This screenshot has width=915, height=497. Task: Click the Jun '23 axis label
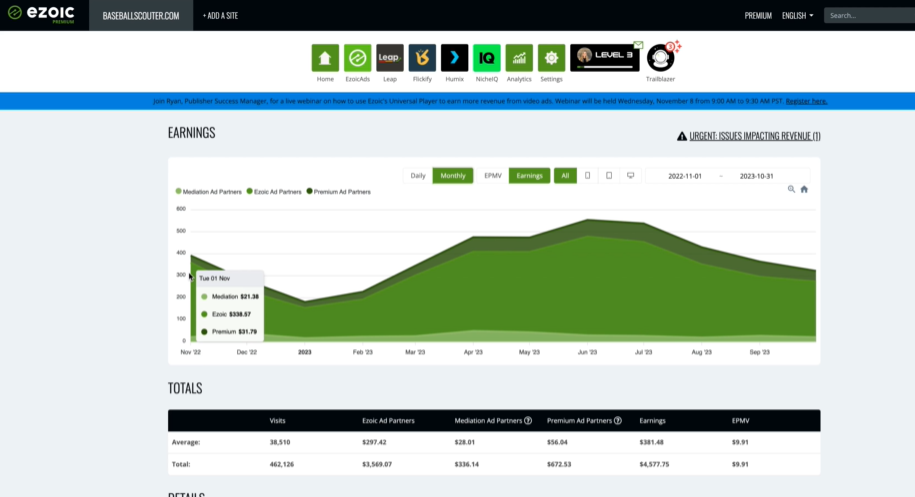point(587,352)
